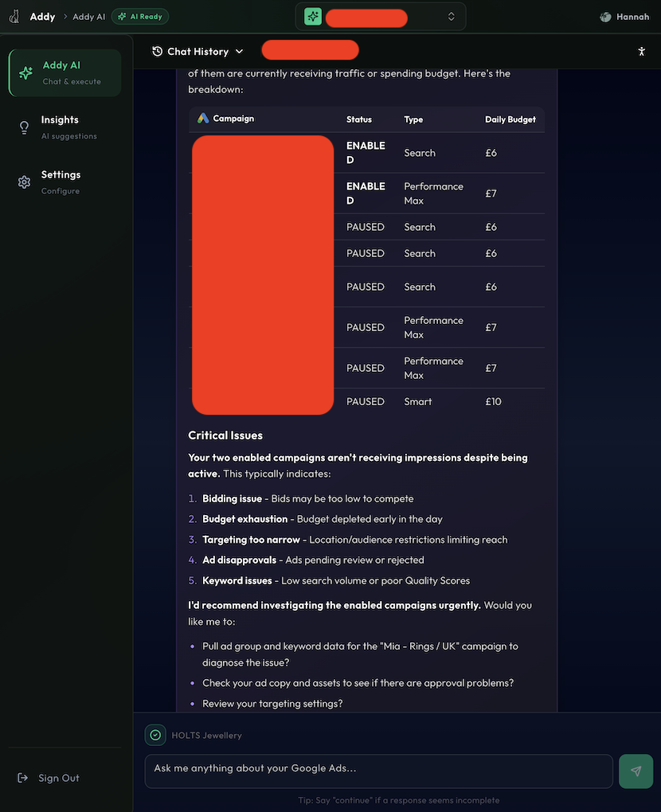Click the Addy logo icon
The height and width of the screenshot is (812, 661).
(14, 16)
